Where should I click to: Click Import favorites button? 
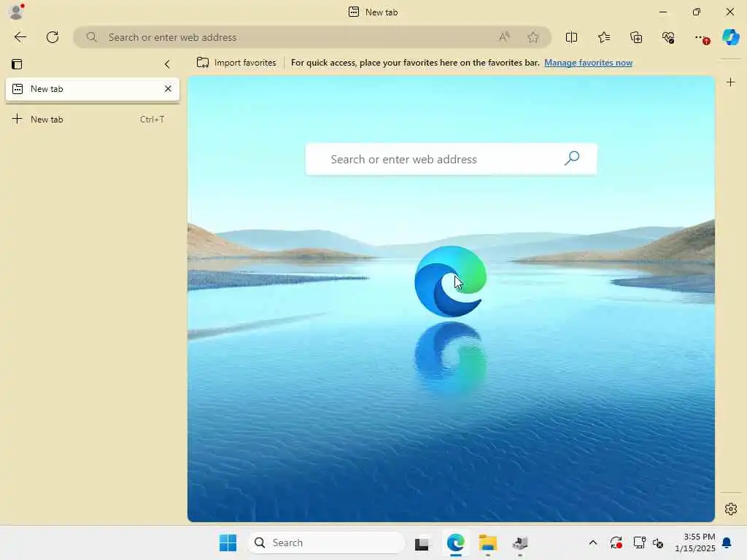236,63
